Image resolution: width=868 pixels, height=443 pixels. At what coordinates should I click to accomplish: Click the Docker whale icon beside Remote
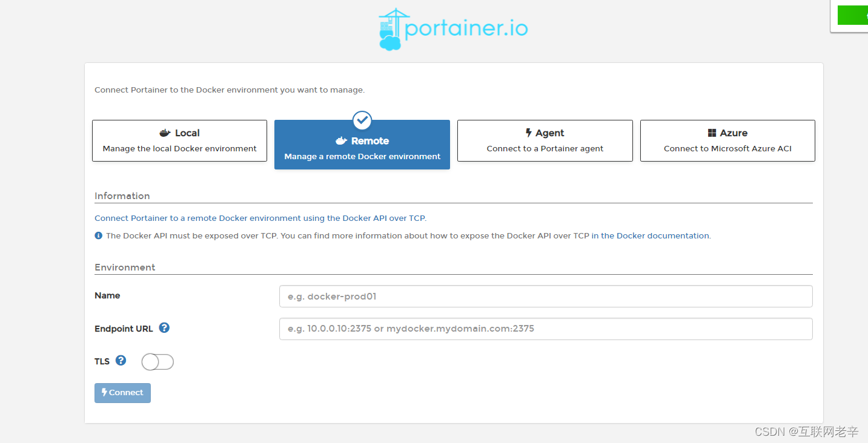[x=341, y=141]
